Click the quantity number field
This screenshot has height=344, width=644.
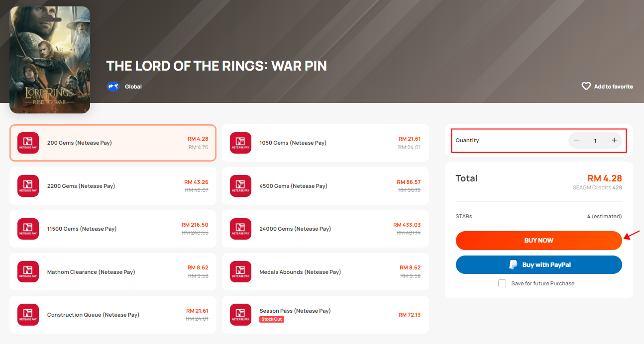595,141
